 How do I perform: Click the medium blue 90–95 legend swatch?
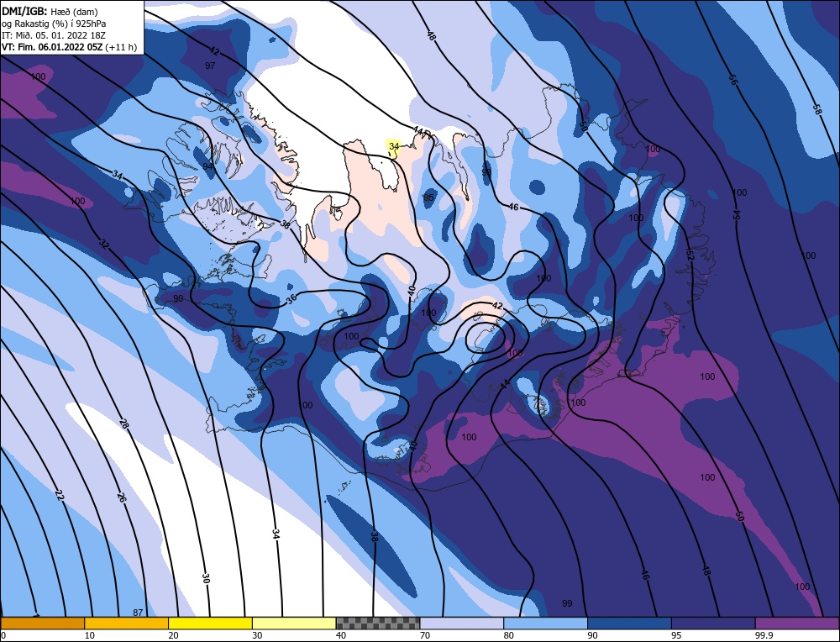[629, 623]
